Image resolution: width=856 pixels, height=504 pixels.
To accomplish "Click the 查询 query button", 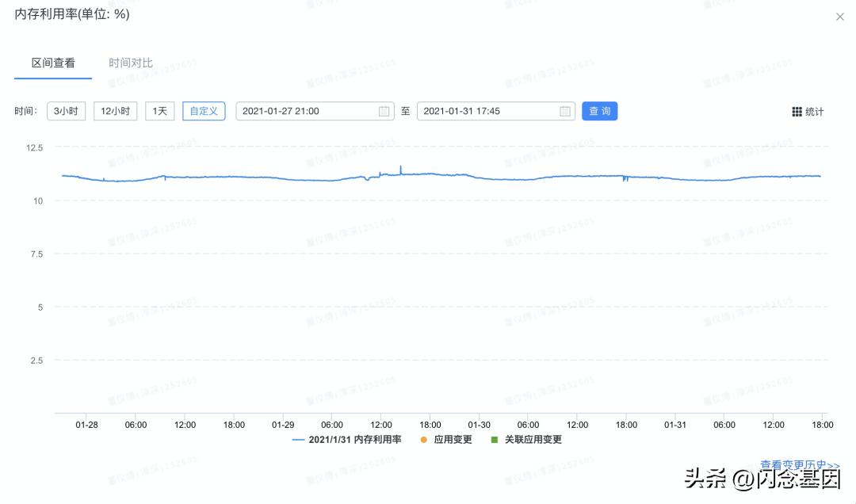I will (599, 111).
